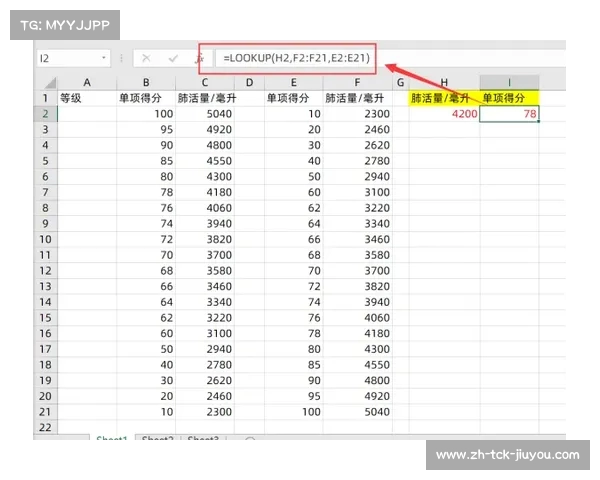The width and height of the screenshot is (600, 480).
Task: Click cell C5 with value 4550
Action: click(205, 161)
